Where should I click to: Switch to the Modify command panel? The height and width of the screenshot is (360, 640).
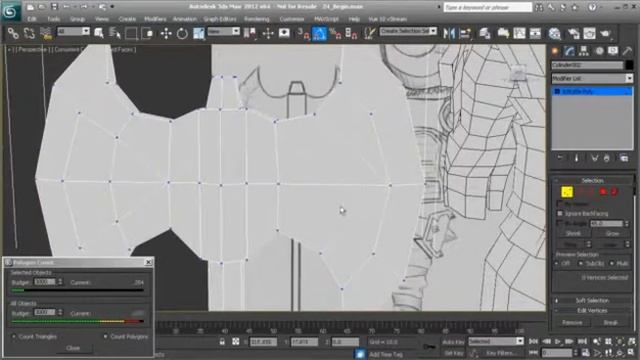pos(569,51)
